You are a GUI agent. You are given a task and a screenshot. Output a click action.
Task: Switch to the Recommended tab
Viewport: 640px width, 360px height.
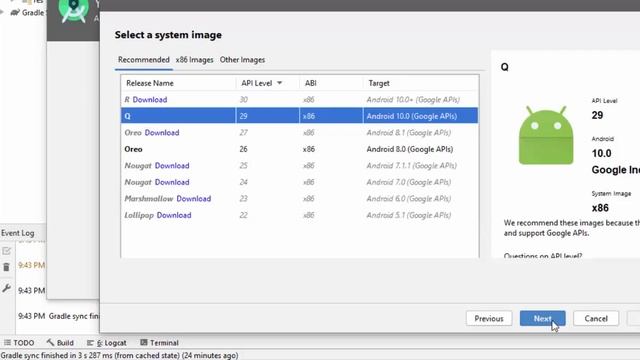pos(144,60)
